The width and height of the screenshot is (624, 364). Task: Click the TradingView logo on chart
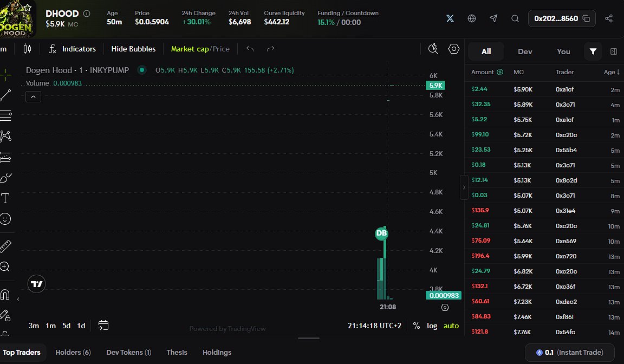tap(36, 284)
